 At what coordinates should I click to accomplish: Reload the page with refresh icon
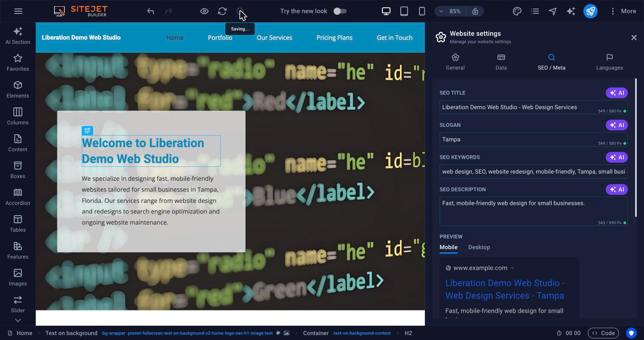click(x=222, y=11)
